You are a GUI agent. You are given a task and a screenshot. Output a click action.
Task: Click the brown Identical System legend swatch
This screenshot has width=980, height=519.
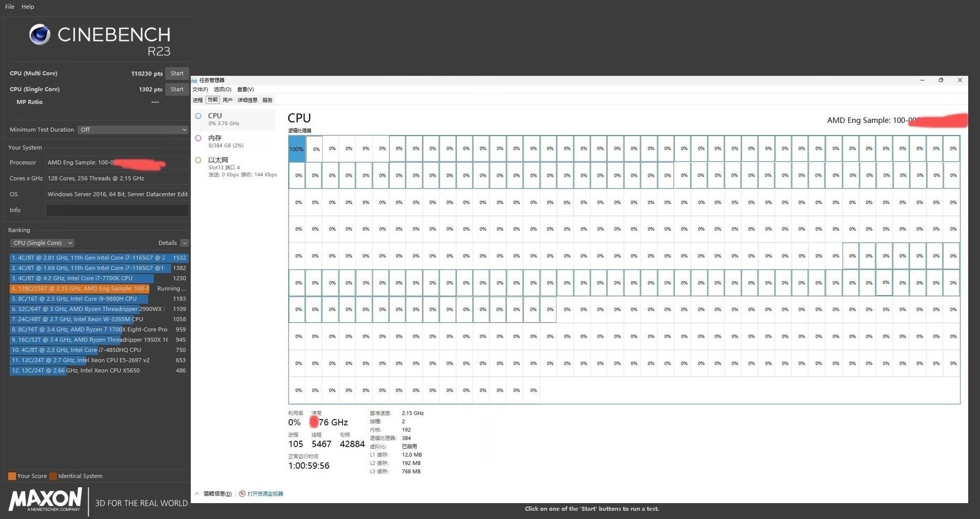coord(53,476)
